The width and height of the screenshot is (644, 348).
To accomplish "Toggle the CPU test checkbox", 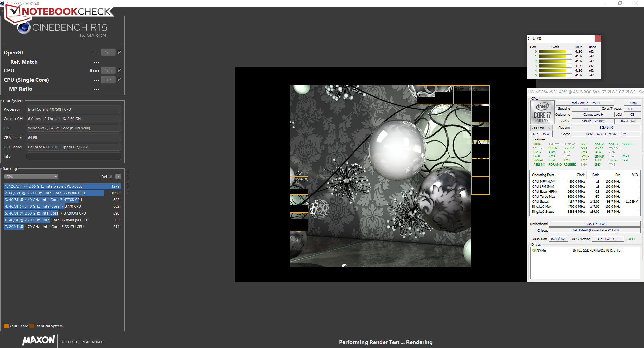I will point(119,70).
